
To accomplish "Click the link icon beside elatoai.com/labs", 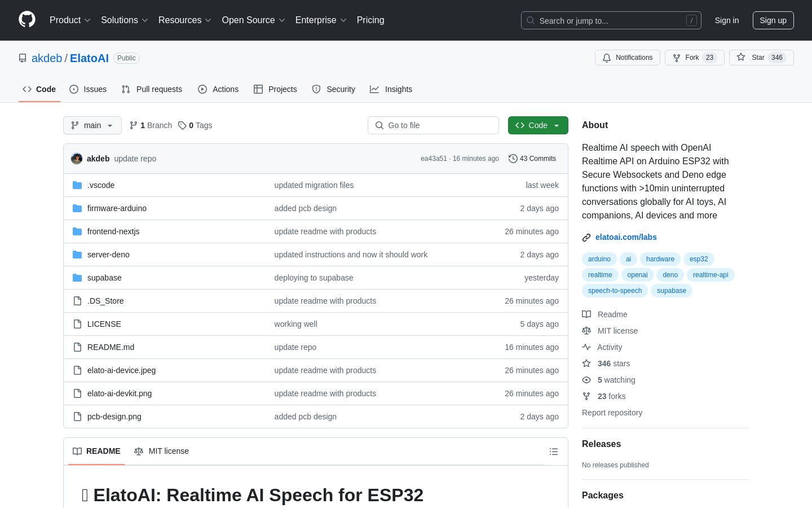I will click(x=586, y=238).
